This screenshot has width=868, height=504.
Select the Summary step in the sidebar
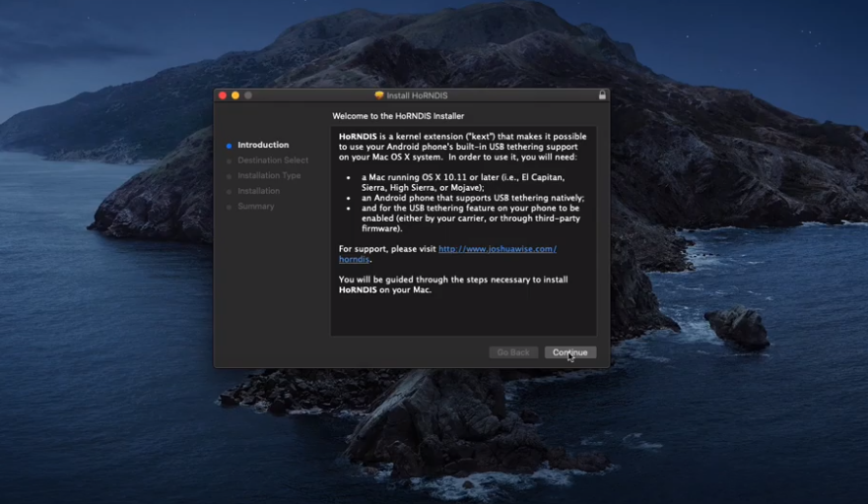(256, 207)
